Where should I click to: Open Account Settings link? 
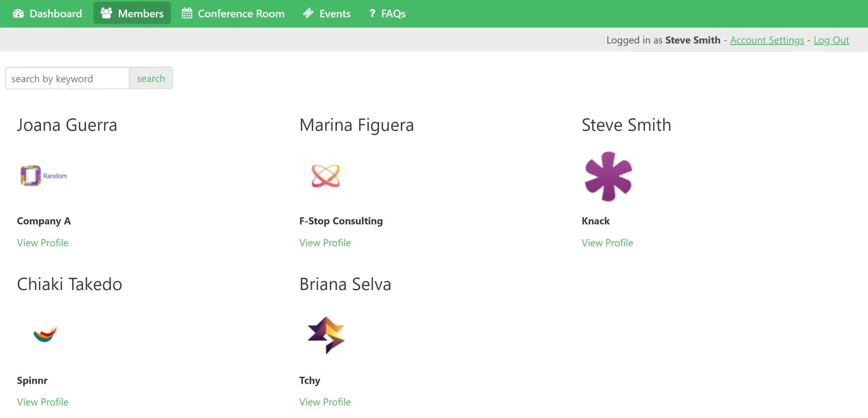[767, 40]
